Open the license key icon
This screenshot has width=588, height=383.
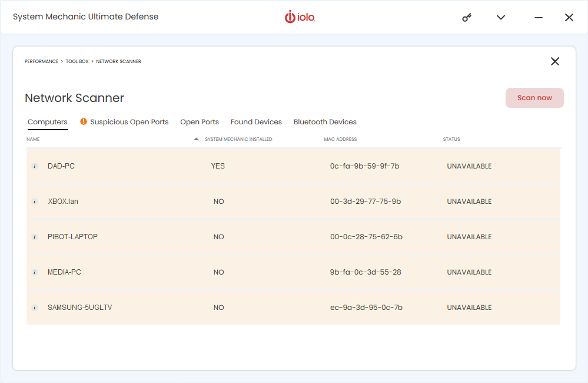[x=467, y=17]
